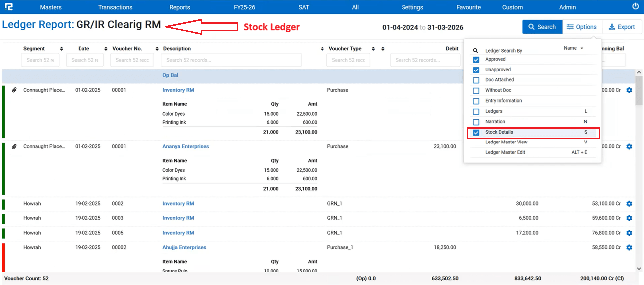The width and height of the screenshot is (644, 285).
Task: Enable the Without Doc checkbox
Action: [x=476, y=91]
